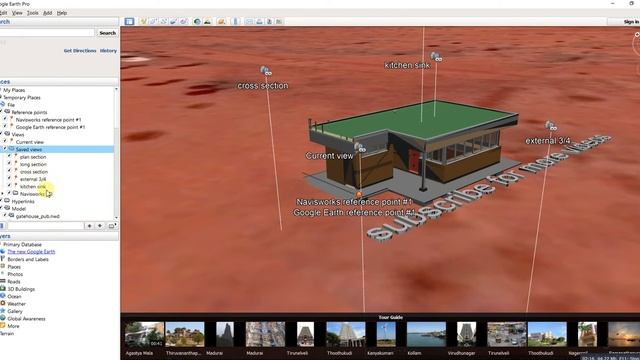Select the Add Image Overlay tool
This screenshot has width=640, height=360.
point(173,21)
